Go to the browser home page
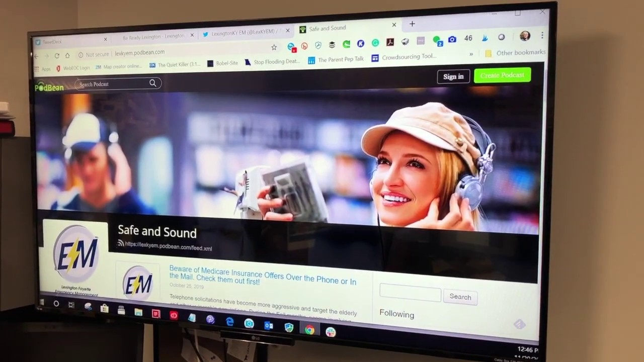 (x=67, y=55)
